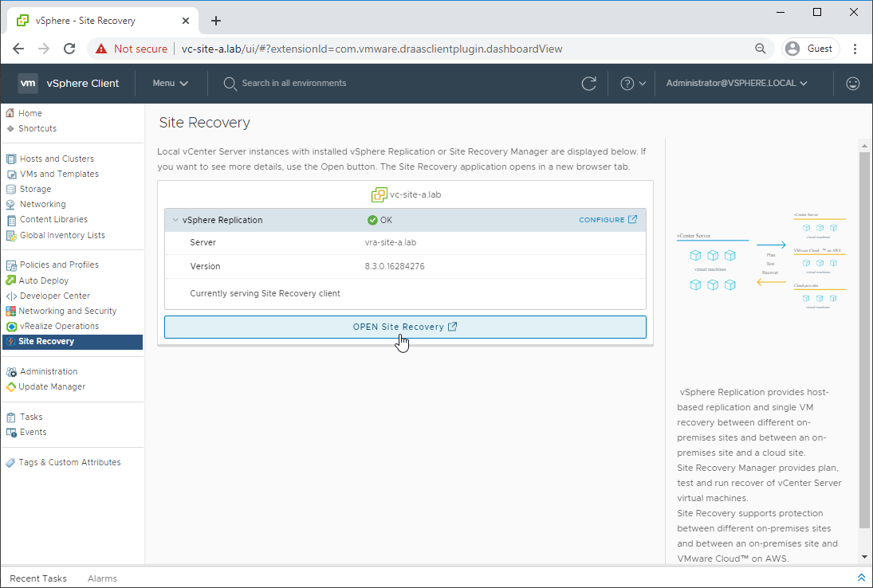Image resolution: width=873 pixels, height=588 pixels.
Task: Click the VMs and Templates icon
Action: click(x=10, y=174)
